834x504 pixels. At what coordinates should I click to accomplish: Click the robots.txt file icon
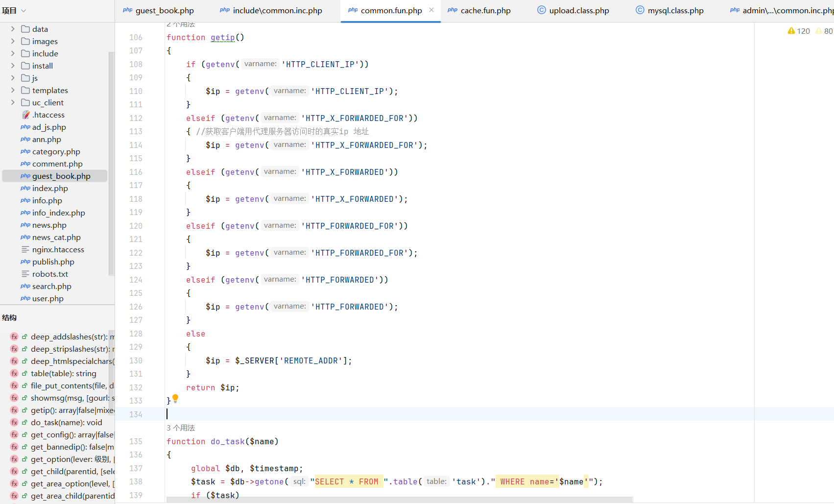(25, 274)
